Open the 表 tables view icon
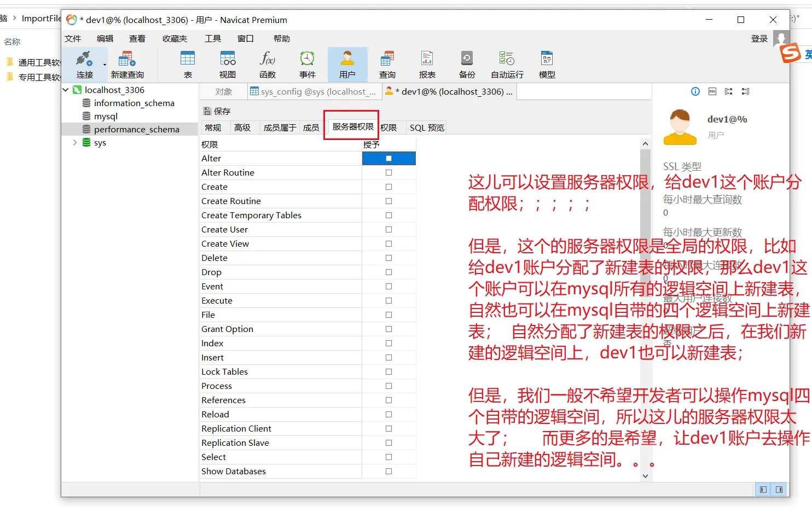The width and height of the screenshot is (812, 512). click(188, 59)
